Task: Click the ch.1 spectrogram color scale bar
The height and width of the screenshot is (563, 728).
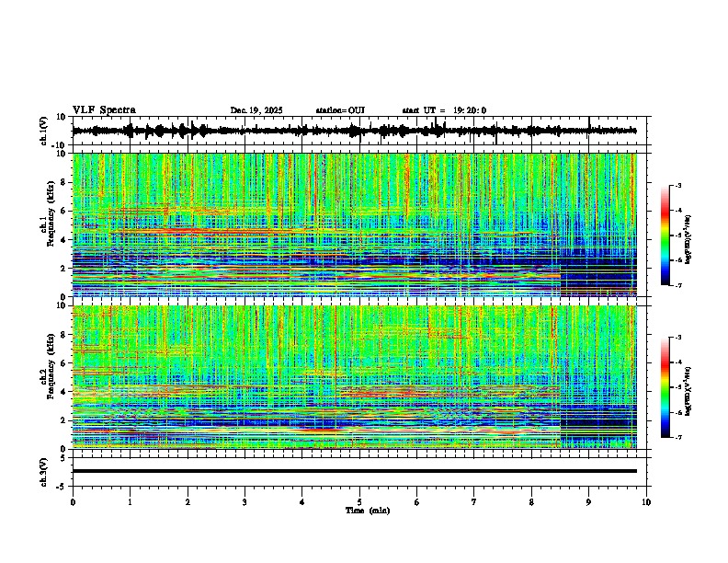Action: click(x=665, y=236)
